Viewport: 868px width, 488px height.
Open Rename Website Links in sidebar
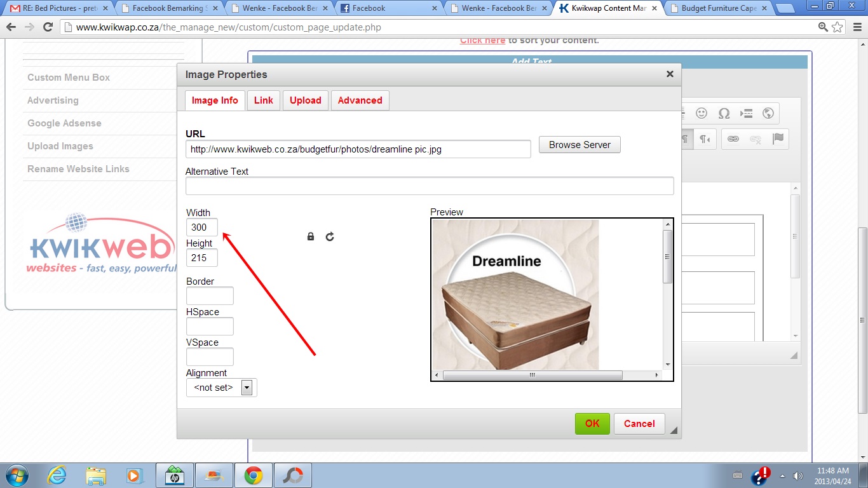click(78, 169)
